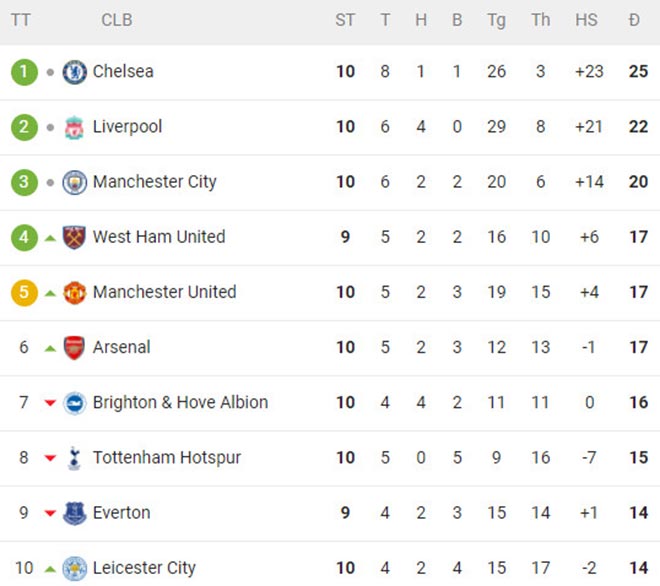Click the green rank 1 badge
This screenshot has width=660, height=586.
pyautogui.click(x=24, y=72)
